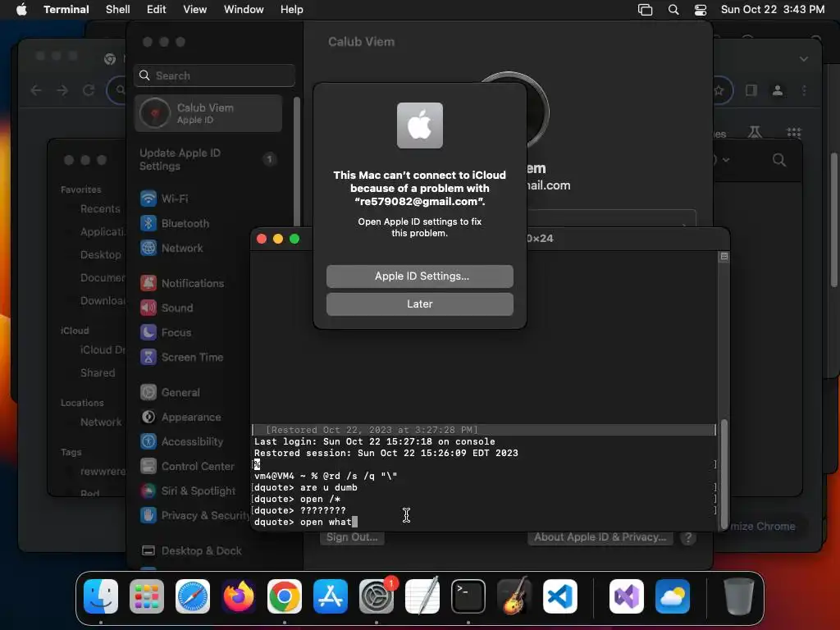The image size is (840, 630).
Task: Click Chrome bookmark star icon
Action: (719, 90)
